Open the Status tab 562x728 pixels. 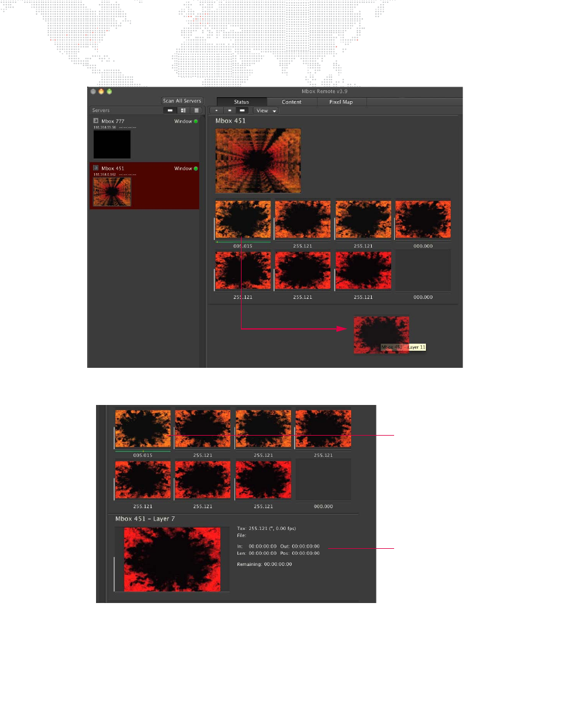click(242, 102)
